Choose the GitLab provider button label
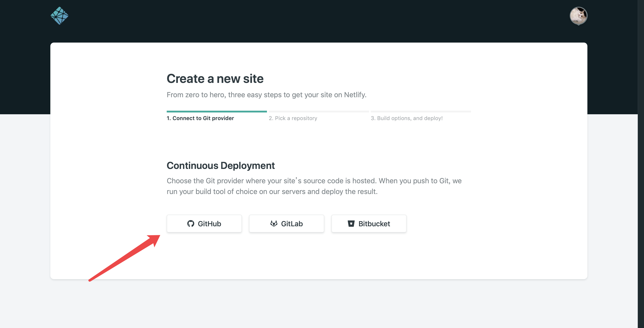Viewport: 644px width, 328px height. (292, 224)
